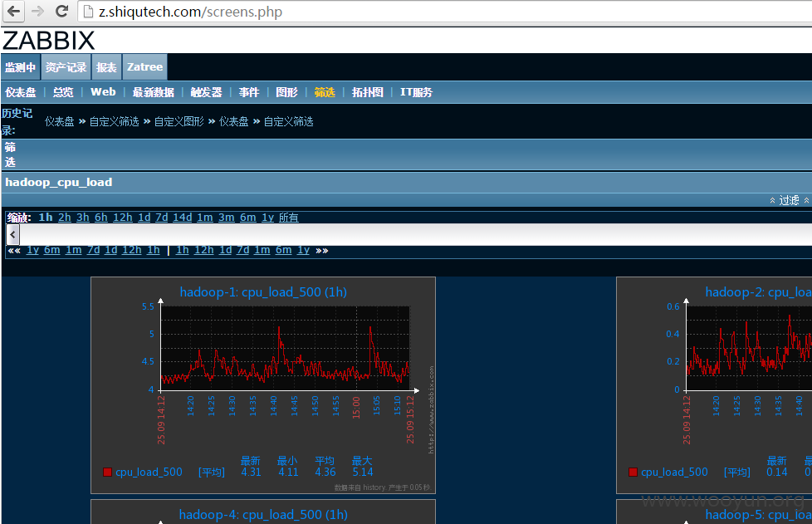Click the browser forward arrow
Image resolution: width=812 pixels, height=524 pixels.
pos(38,12)
